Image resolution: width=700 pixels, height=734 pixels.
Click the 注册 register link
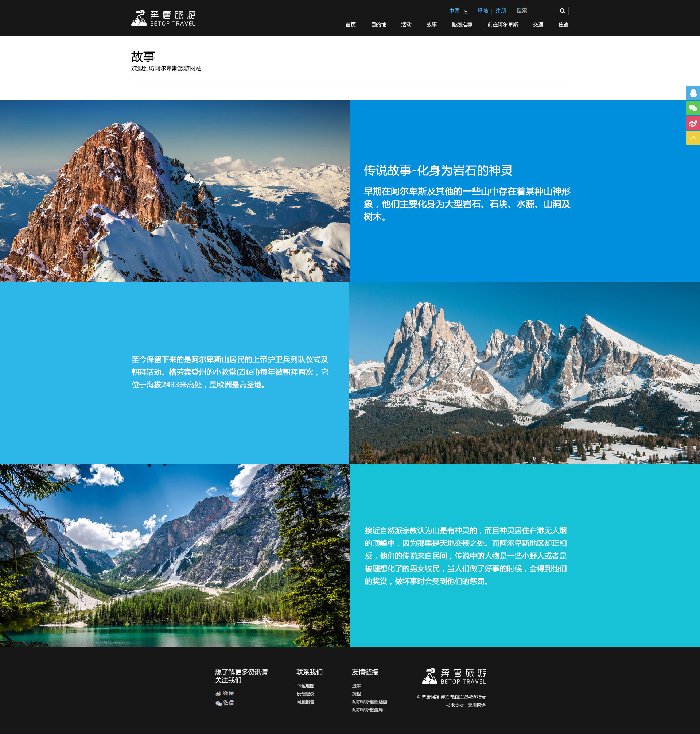coord(500,11)
